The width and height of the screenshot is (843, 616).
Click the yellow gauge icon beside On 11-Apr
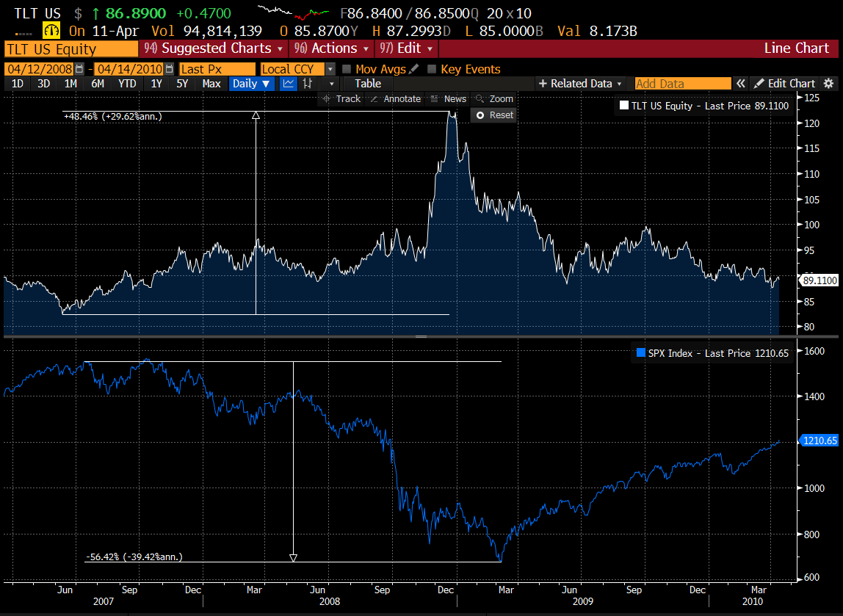[x=52, y=31]
